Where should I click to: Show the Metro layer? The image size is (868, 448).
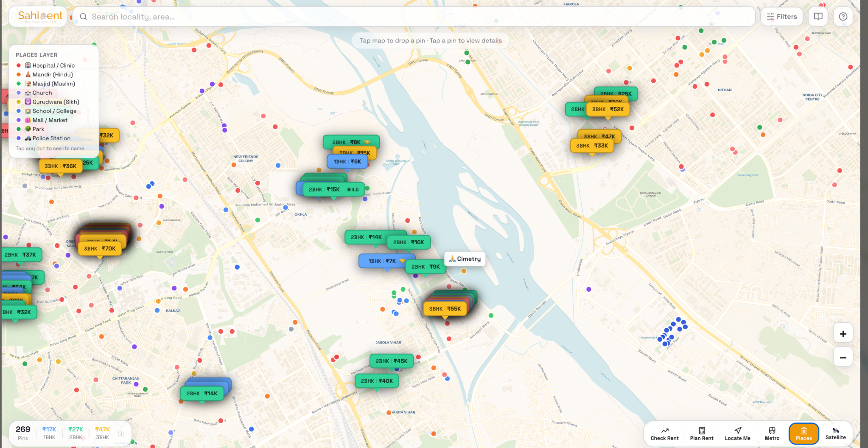(772, 434)
